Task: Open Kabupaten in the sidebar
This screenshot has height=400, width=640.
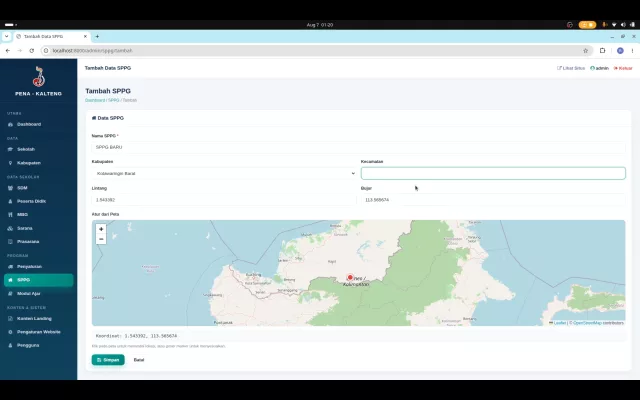Action: pos(29,163)
